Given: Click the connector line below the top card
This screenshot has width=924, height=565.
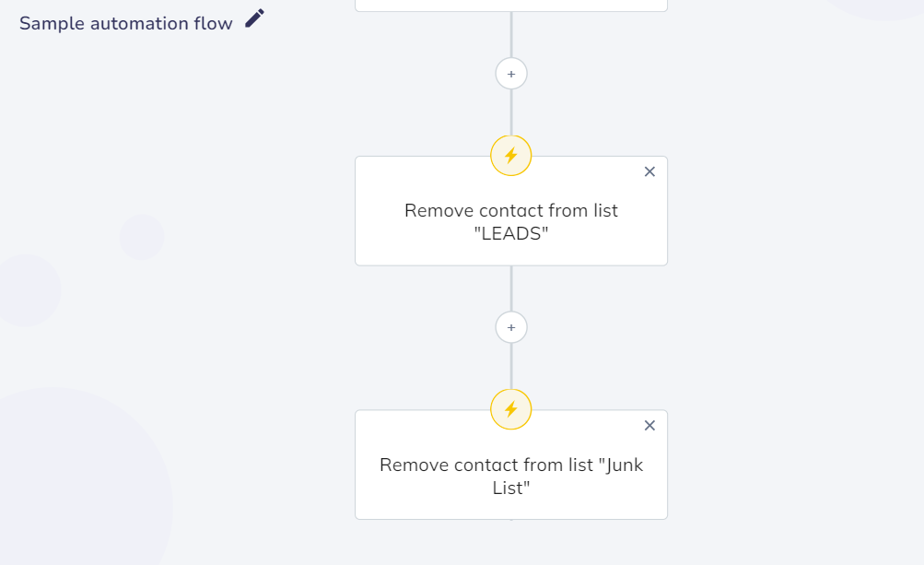Looking at the screenshot, I should tap(511, 34).
